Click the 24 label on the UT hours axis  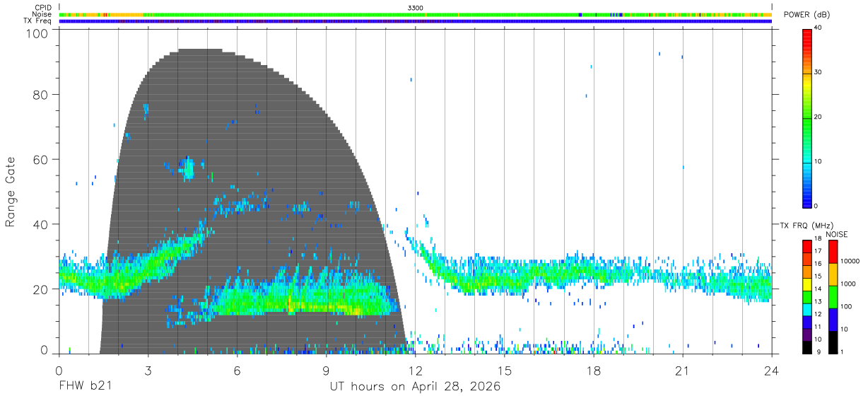coord(771,371)
